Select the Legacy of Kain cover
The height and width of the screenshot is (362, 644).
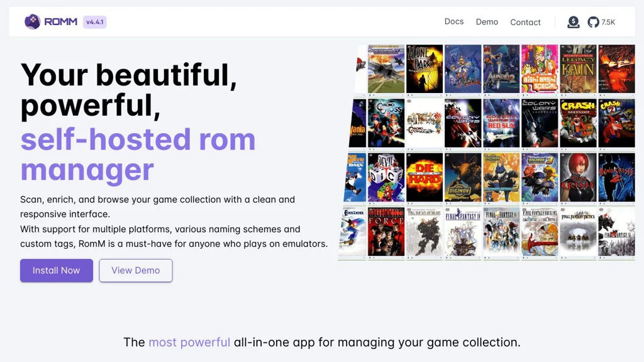(578, 69)
